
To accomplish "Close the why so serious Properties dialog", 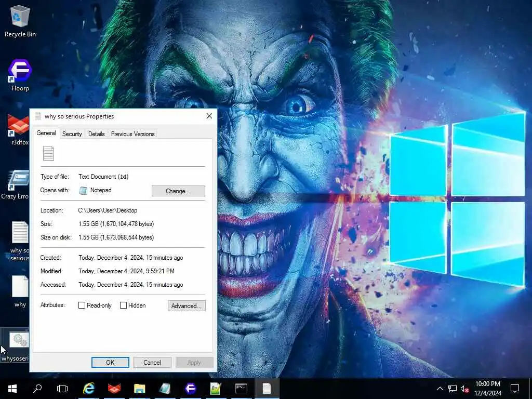I will coord(209,116).
